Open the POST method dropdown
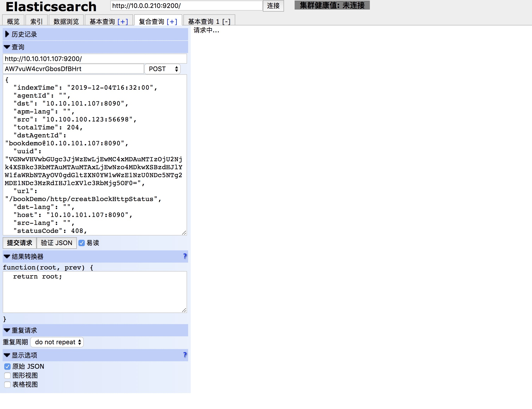 162,69
